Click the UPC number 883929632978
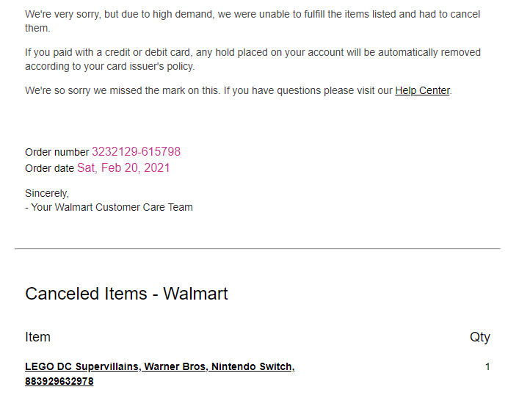Viewport: 519px width, 420px height. (x=59, y=381)
